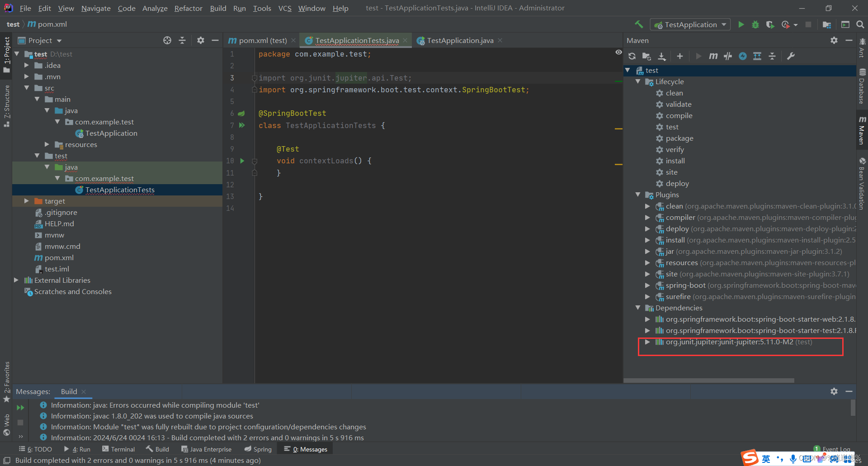The width and height of the screenshot is (868, 466).
Task: Click the Project Structure icon in toolbar
Action: [827, 24]
